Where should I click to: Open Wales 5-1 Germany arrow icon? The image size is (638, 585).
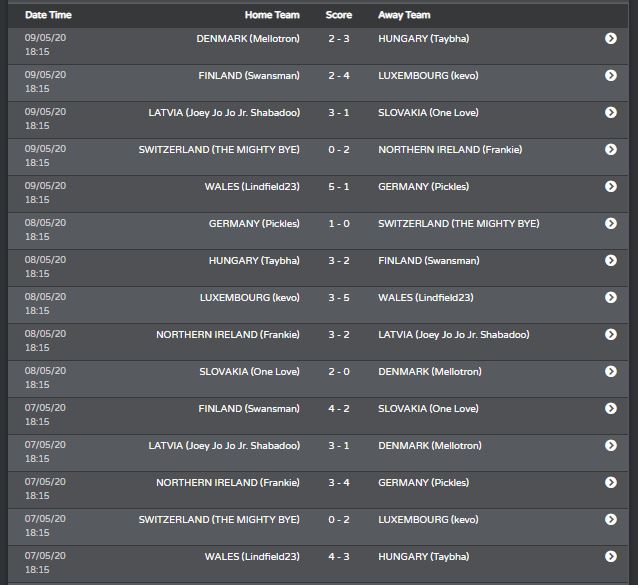610,186
